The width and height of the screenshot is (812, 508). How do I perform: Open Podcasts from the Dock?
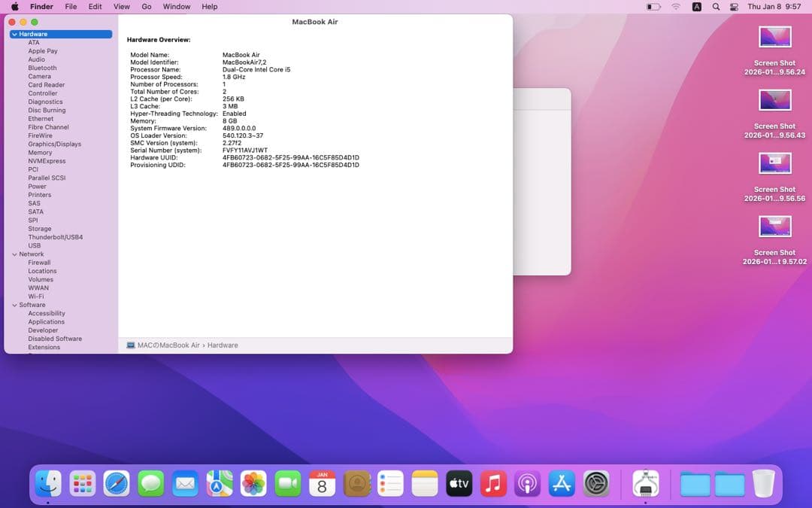click(528, 485)
